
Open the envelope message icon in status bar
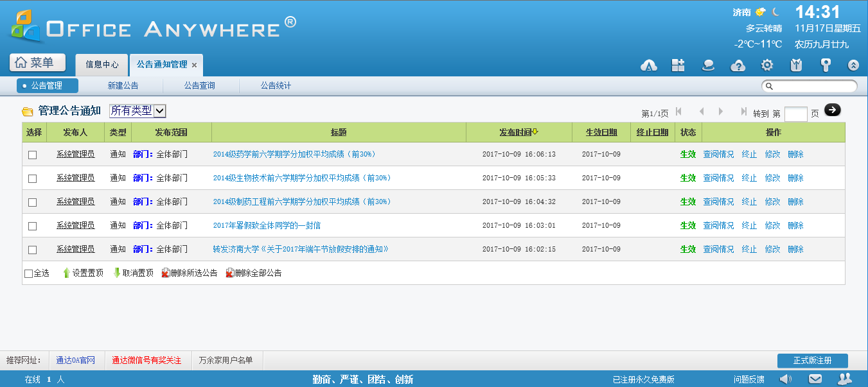coord(815,379)
